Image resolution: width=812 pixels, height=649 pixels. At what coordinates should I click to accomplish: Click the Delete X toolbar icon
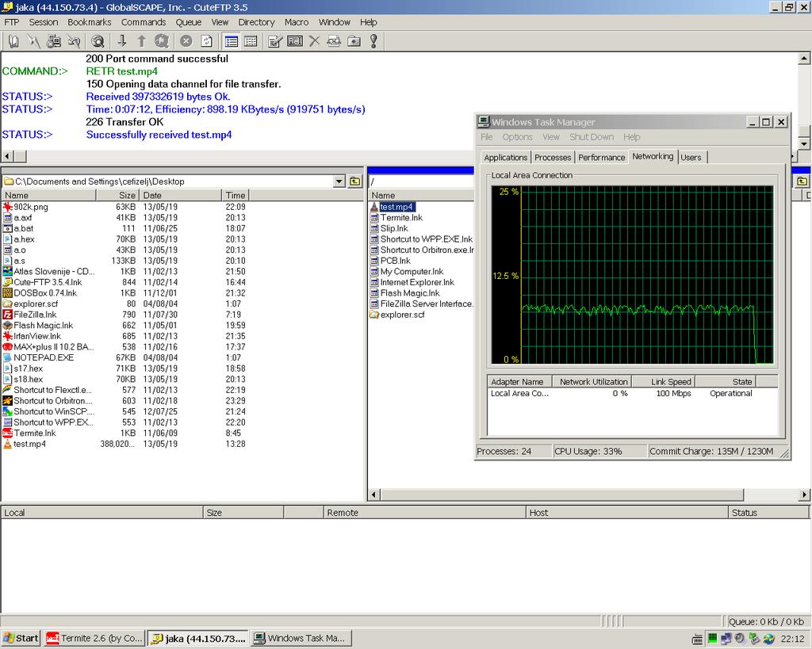coord(314,41)
